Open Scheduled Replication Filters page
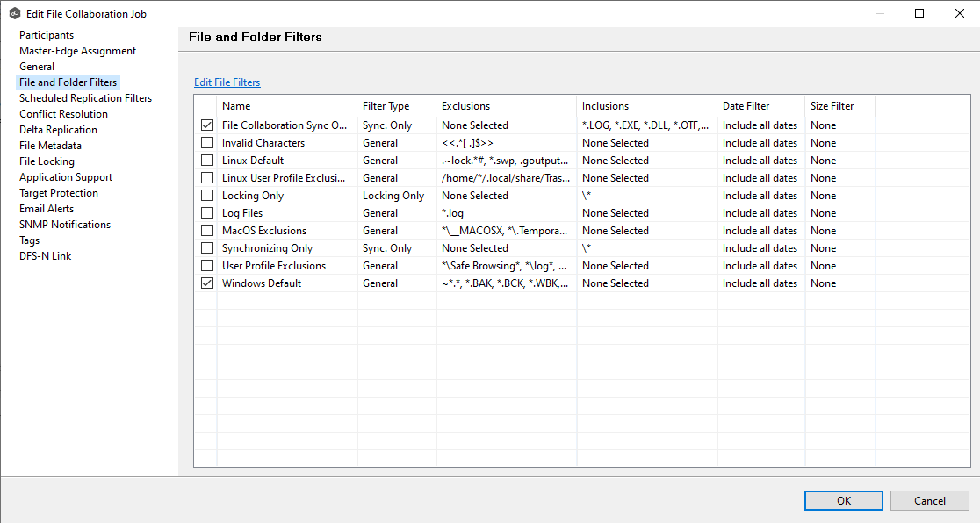 click(86, 98)
